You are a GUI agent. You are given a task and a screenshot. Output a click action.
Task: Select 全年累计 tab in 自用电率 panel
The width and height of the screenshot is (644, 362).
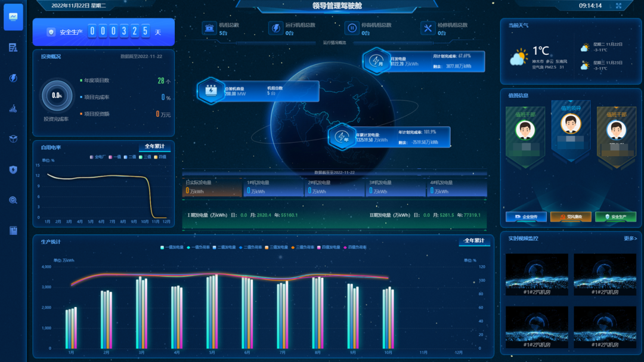click(154, 147)
